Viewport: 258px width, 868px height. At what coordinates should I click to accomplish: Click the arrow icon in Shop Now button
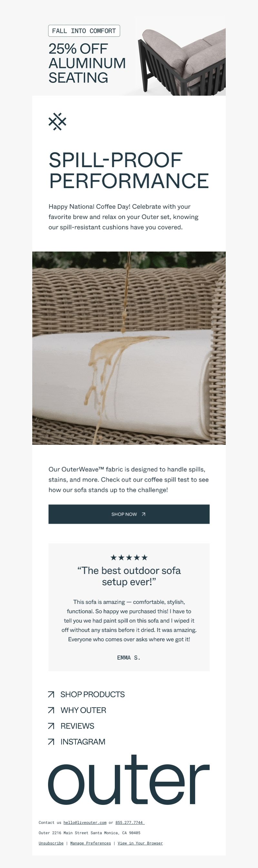click(143, 514)
